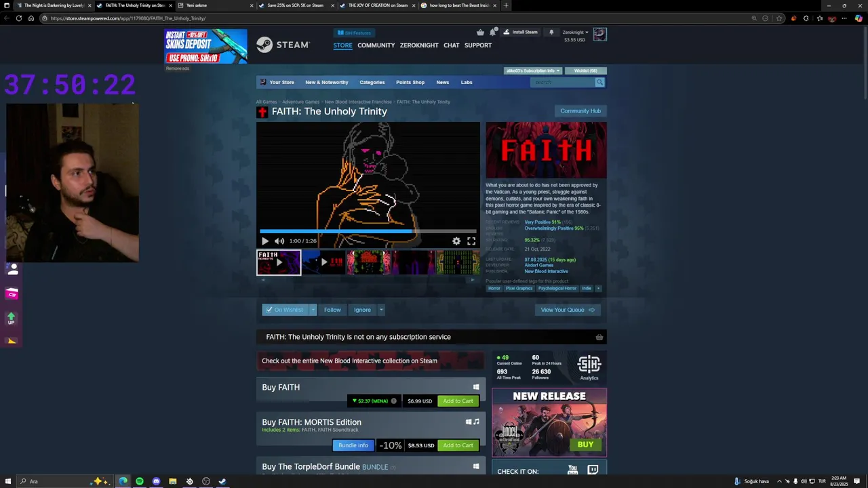Open the CHAT page
The height and width of the screenshot is (488, 868).
451,45
